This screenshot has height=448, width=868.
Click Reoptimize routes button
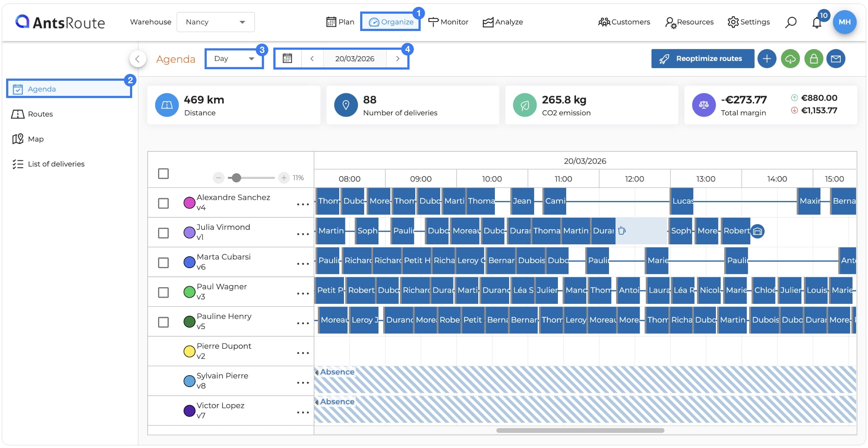click(x=702, y=59)
